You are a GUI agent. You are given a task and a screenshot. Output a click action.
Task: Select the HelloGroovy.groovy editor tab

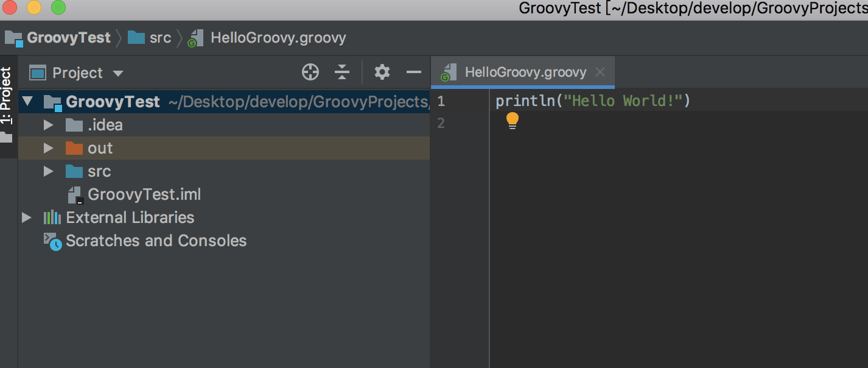click(x=522, y=73)
